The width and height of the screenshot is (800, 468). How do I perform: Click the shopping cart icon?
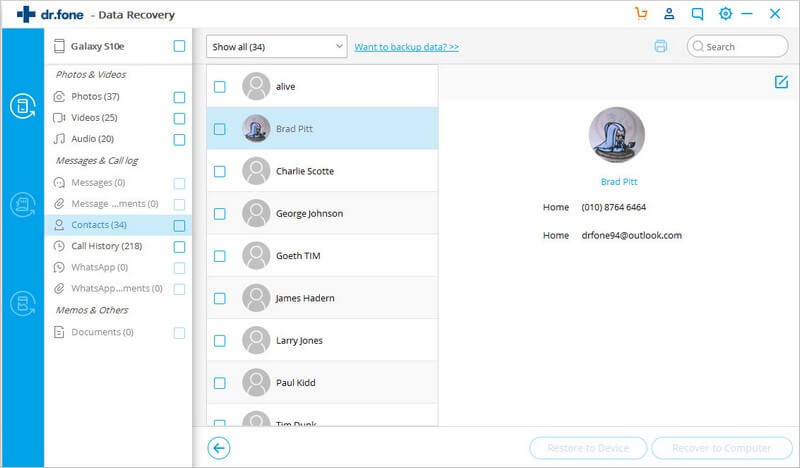pos(641,14)
